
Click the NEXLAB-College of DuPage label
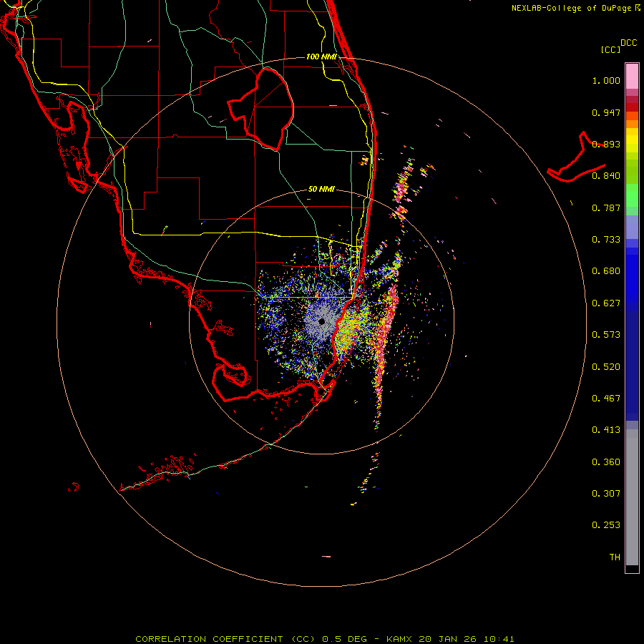click(571, 8)
